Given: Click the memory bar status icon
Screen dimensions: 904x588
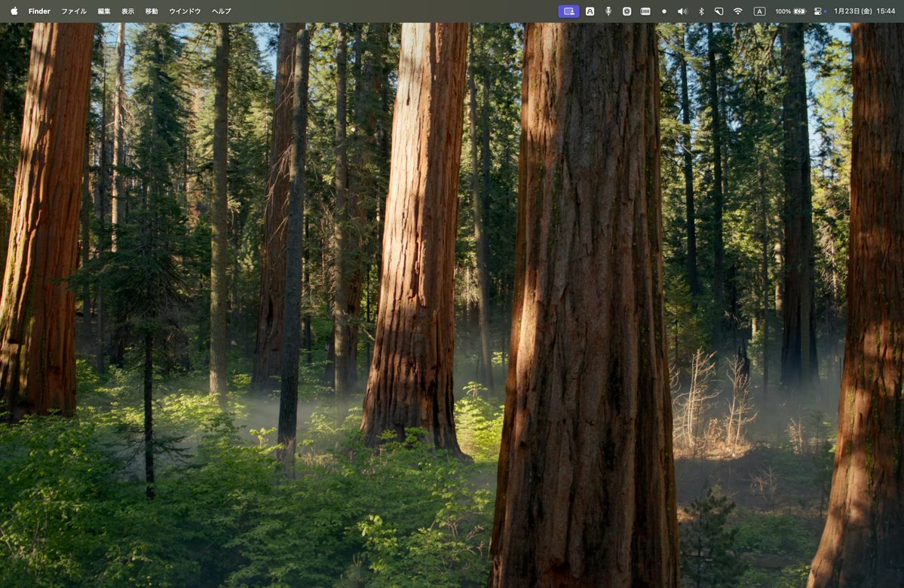Looking at the screenshot, I should [645, 11].
